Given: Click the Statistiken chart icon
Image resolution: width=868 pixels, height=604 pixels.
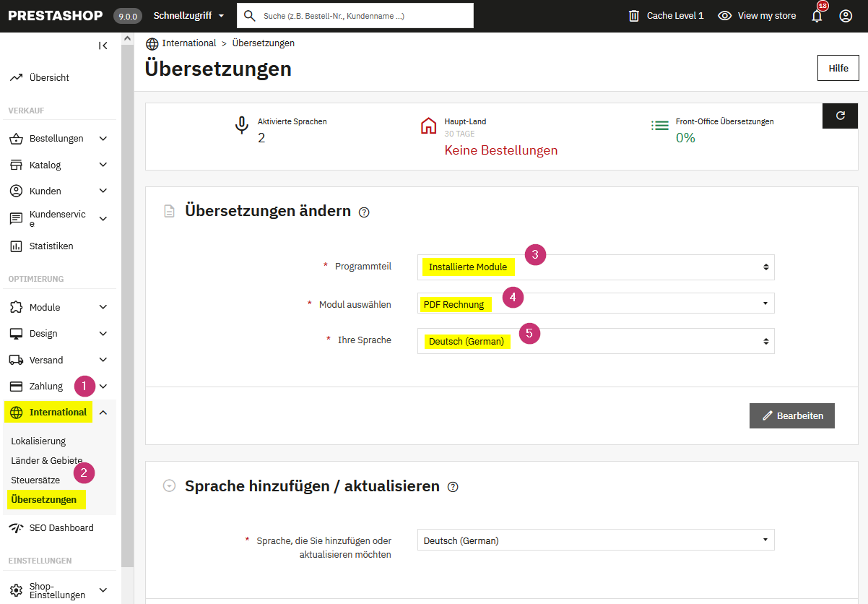Looking at the screenshot, I should 16,246.
